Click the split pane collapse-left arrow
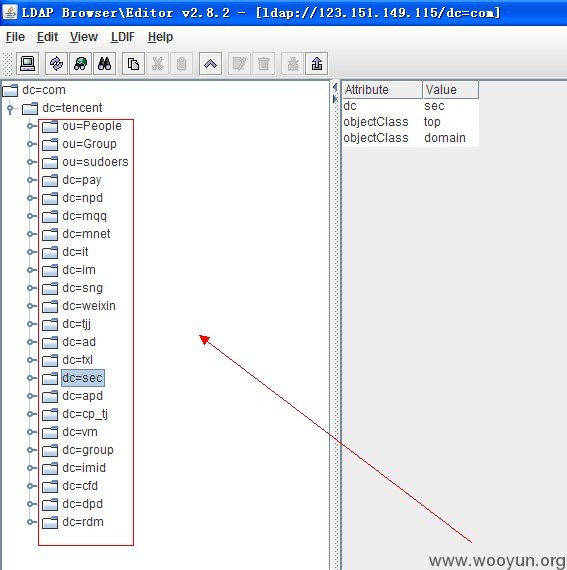The width and height of the screenshot is (567, 570). [x=335, y=87]
